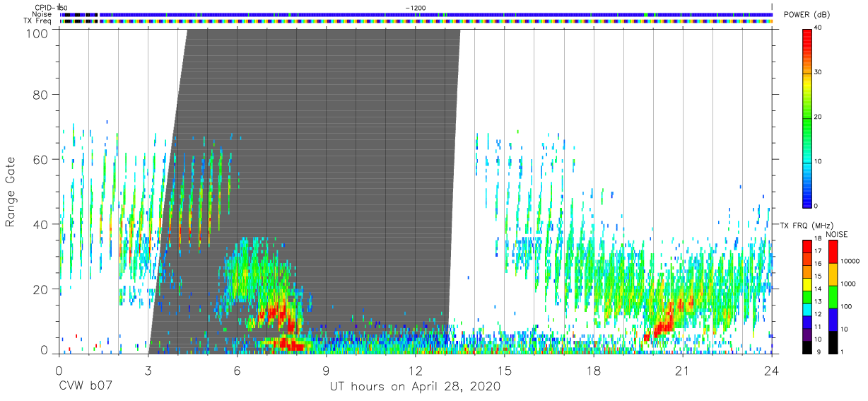Click the y-axis tick label 80
Image resolution: width=868 pixels, height=401 pixels.
(41, 94)
